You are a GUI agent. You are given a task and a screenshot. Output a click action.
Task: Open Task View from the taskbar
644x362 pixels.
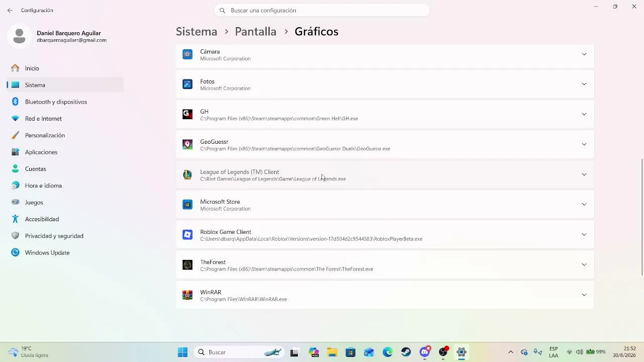pyautogui.click(x=294, y=352)
